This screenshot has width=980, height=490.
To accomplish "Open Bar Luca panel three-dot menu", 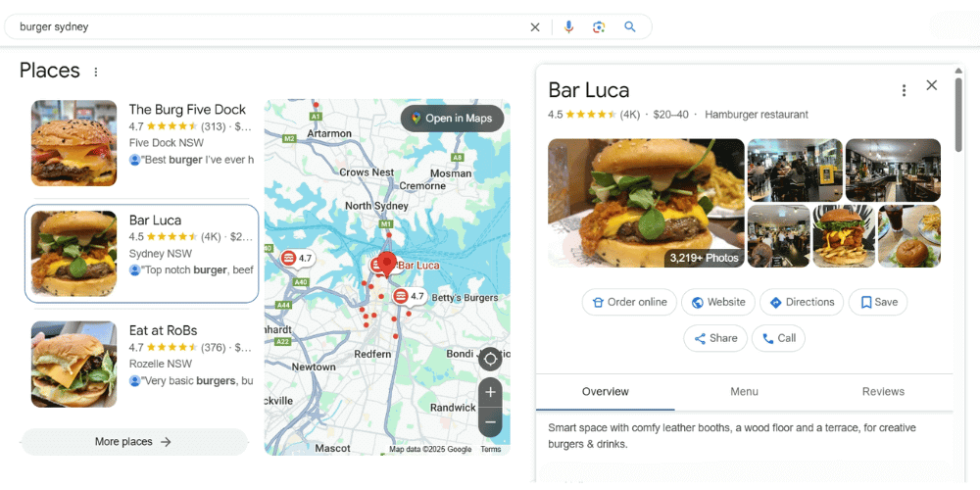I will pyautogui.click(x=904, y=90).
